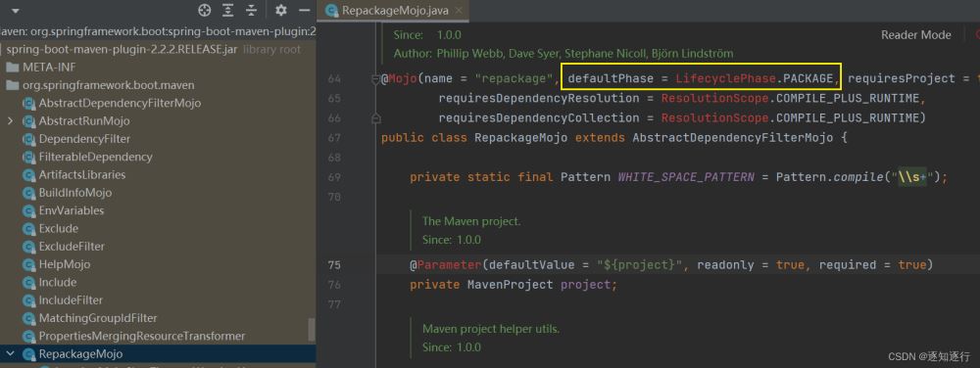Select the org.springframework.boot.maven package
980x368 pixels.
click(108, 85)
